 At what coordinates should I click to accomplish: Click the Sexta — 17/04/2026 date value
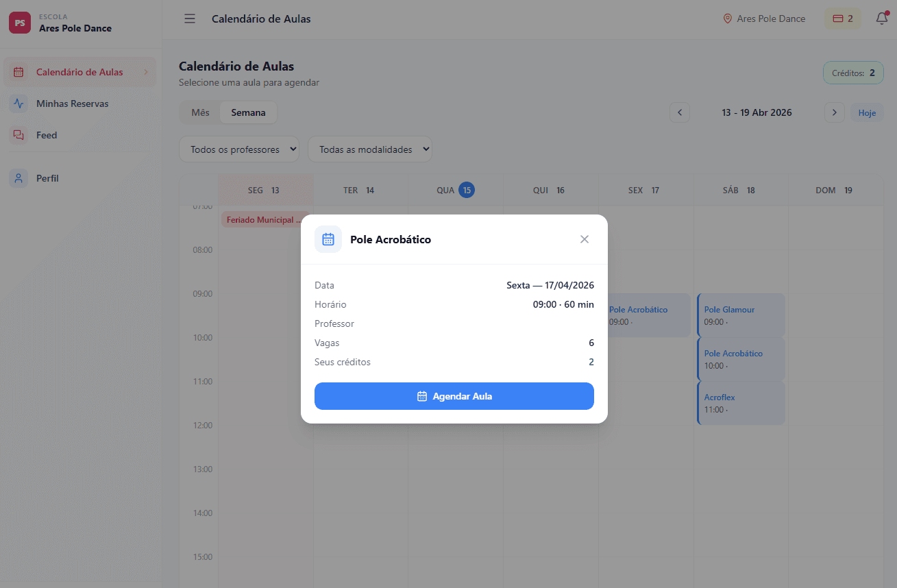pyautogui.click(x=550, y=285)
